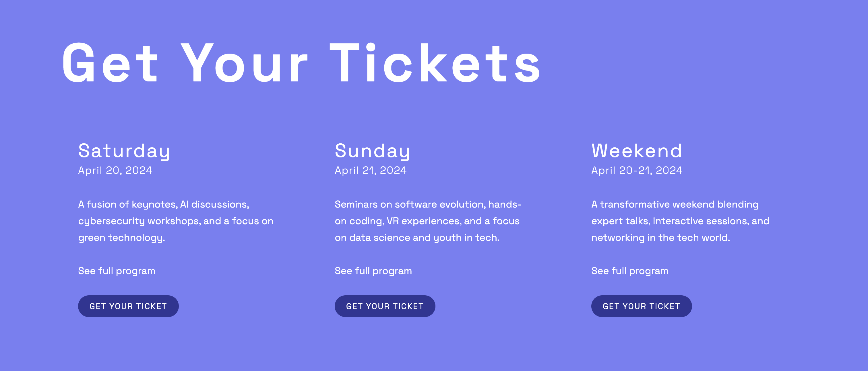
Task: Click the April 20, 2024 date text
Action: click(116, 171)
